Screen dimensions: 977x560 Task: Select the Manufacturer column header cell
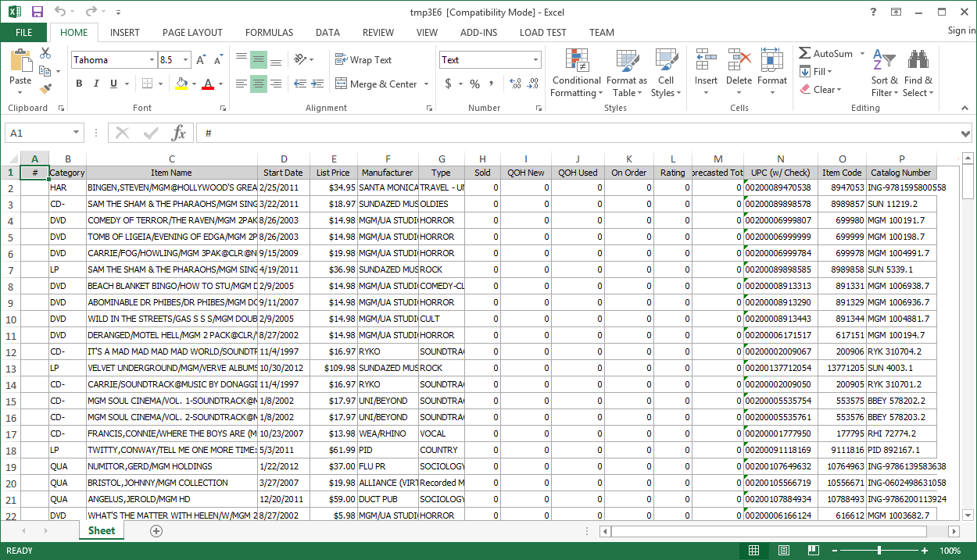388,173
